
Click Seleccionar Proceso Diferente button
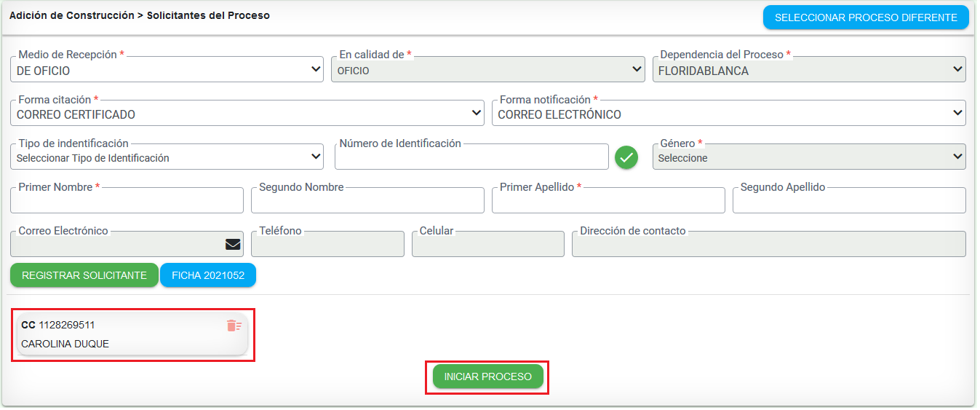pyautogui.click(x=866, y=17)
